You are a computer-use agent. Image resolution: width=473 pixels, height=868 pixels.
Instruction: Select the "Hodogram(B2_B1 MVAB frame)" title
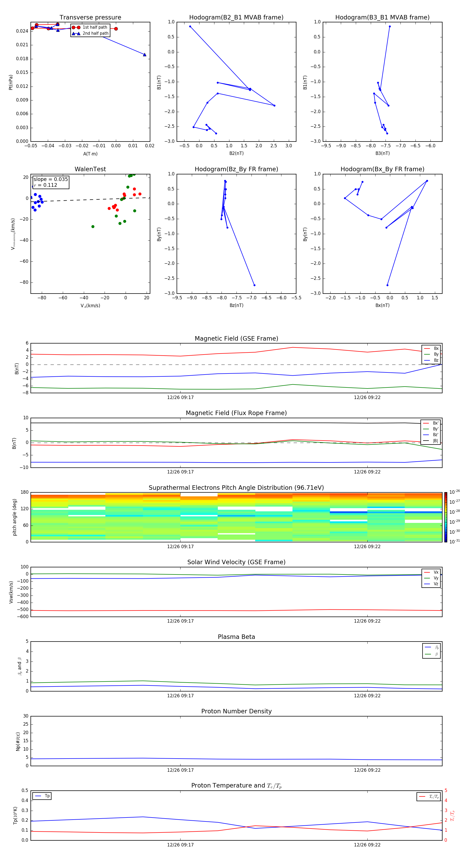click(x=236, y=18)
